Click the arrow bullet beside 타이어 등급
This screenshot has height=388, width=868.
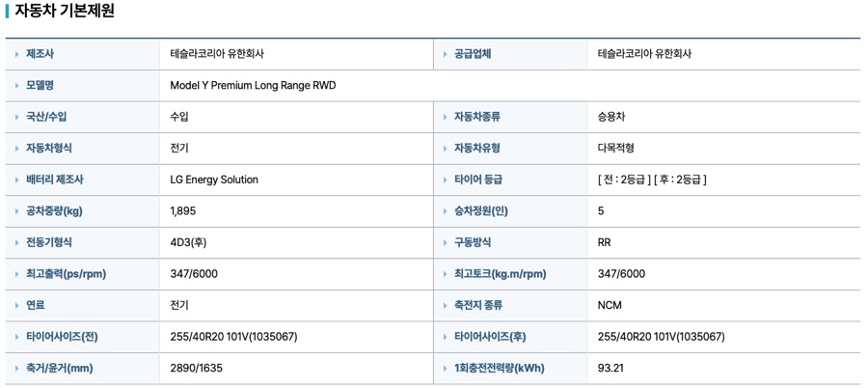point(445,180)
